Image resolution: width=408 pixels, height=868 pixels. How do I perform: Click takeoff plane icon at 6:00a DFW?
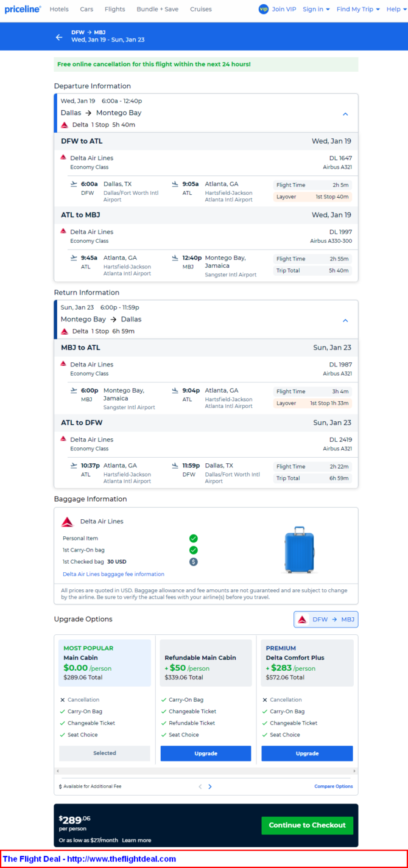click(74, 184)
